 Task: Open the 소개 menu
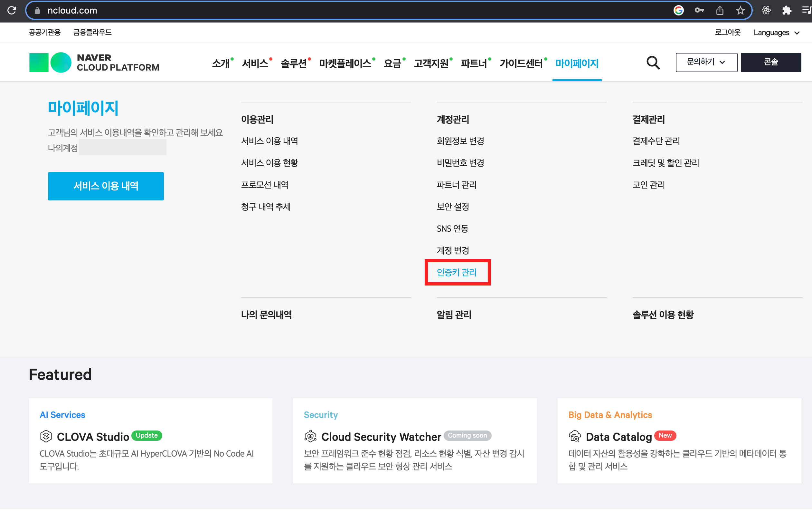pyautogui.click(x=221, y=63)
